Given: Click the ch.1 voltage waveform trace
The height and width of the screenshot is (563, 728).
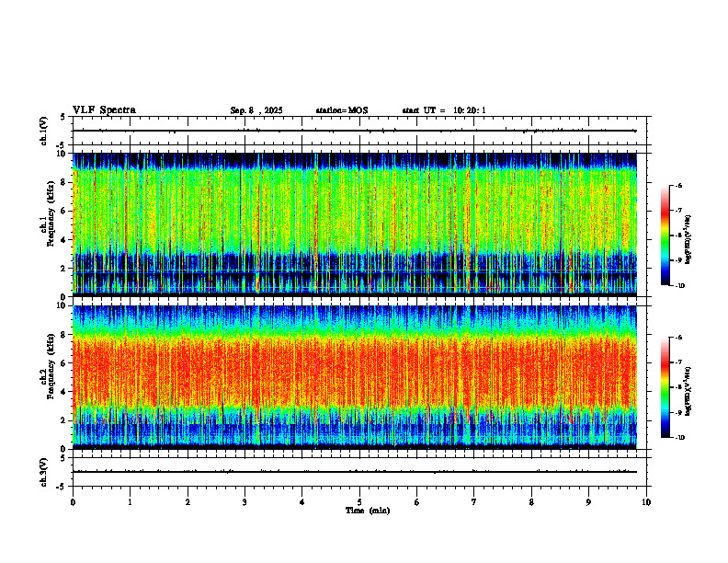Looking at the screenshot, I should pos(355,131).
